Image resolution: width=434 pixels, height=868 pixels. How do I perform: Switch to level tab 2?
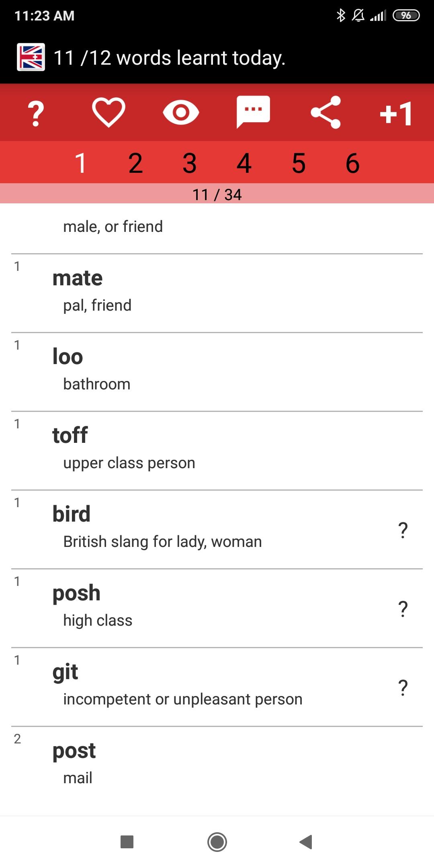pyautogui.click(x=135, y=163)
